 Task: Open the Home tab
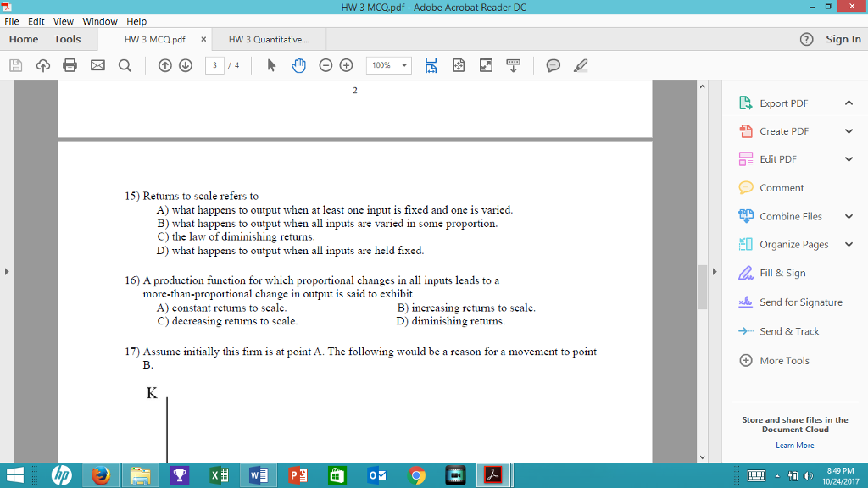click(x=23, y=38)
